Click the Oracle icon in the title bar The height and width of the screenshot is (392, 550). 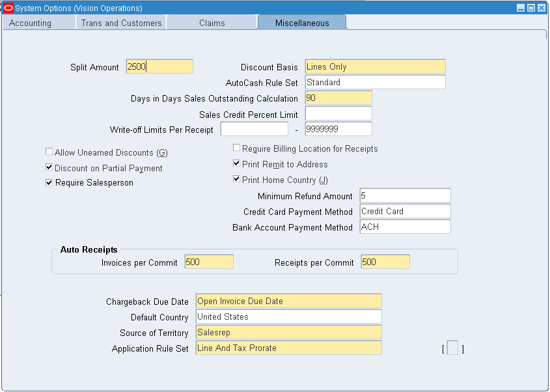click(x=8, y=8)
